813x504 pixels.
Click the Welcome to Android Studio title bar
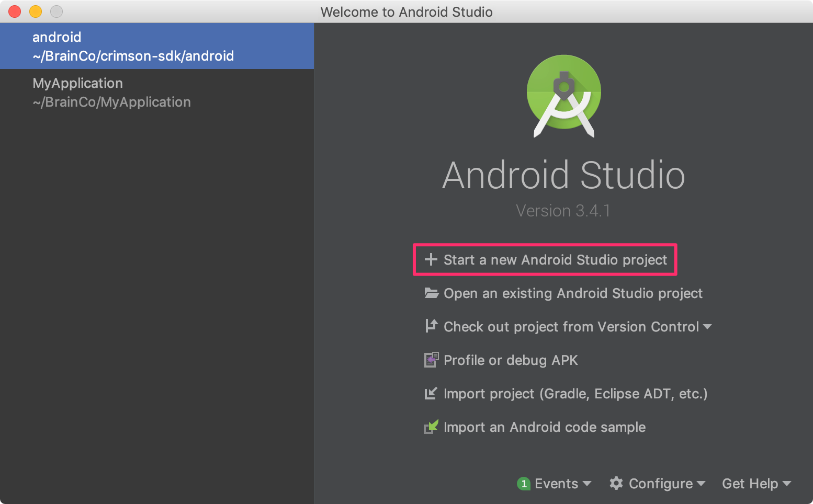click(406, 12)
